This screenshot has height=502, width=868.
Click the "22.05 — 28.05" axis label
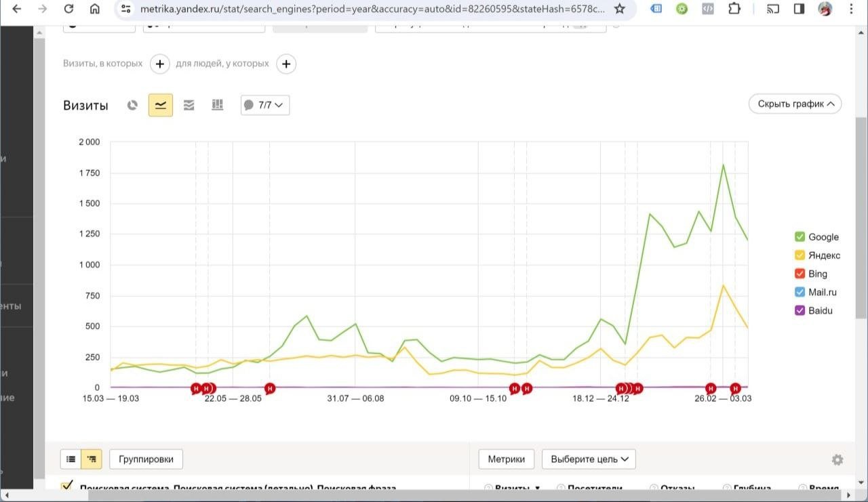pyautogui.click(x=233, y=398)
